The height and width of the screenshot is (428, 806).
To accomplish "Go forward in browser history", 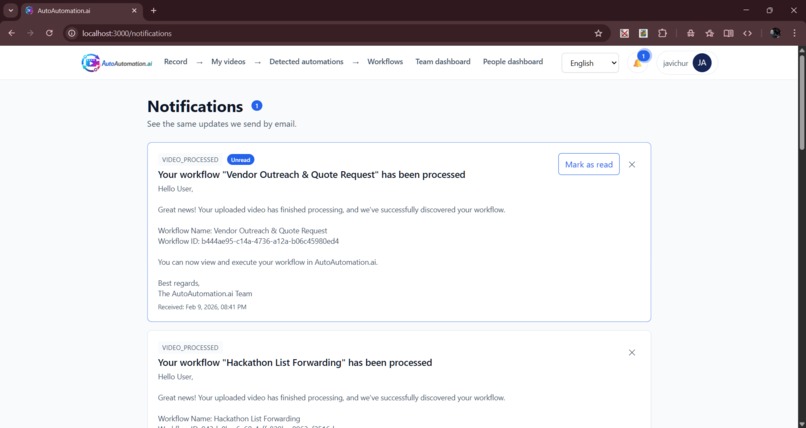I will click(x=30, y=33).
